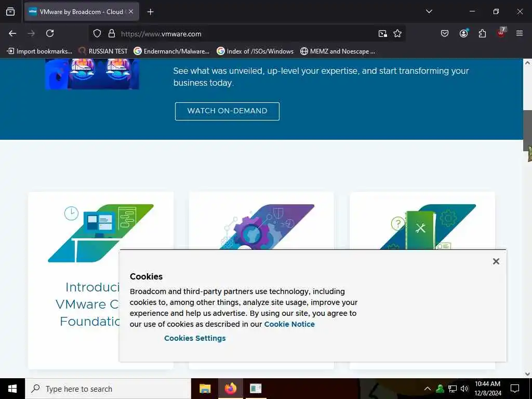The image size is (532, 399).
Task: Bookmark this page with the star
Action: pos(397,34)
